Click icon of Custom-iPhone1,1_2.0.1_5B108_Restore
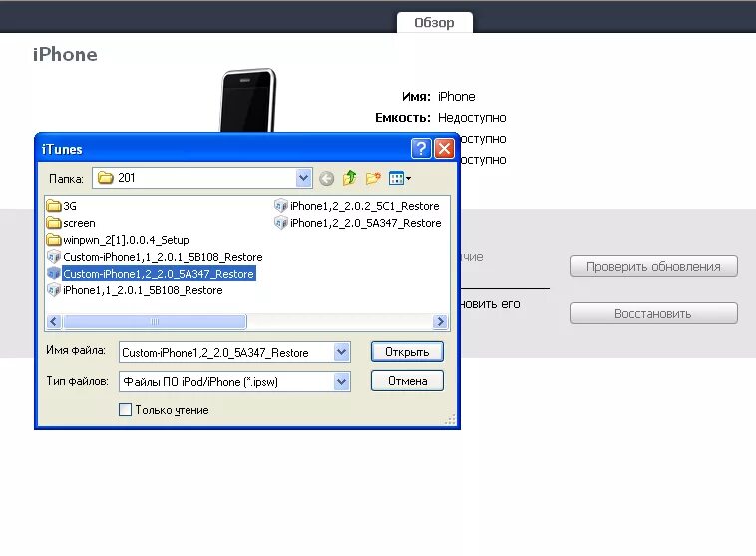Image resolution: width=756 pixels, height=556 pixels. coord(54,257)
